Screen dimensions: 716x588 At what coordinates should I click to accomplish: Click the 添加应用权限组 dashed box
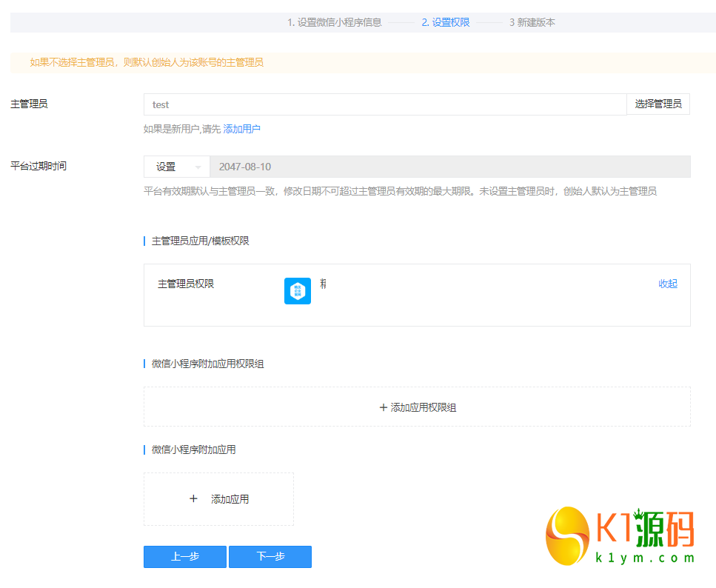click(417, 407)
